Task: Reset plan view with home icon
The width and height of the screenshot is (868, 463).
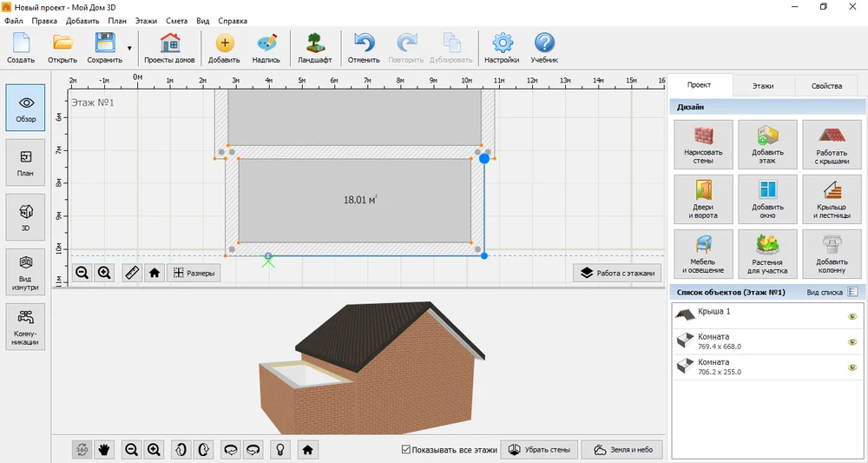Action: 155,273
